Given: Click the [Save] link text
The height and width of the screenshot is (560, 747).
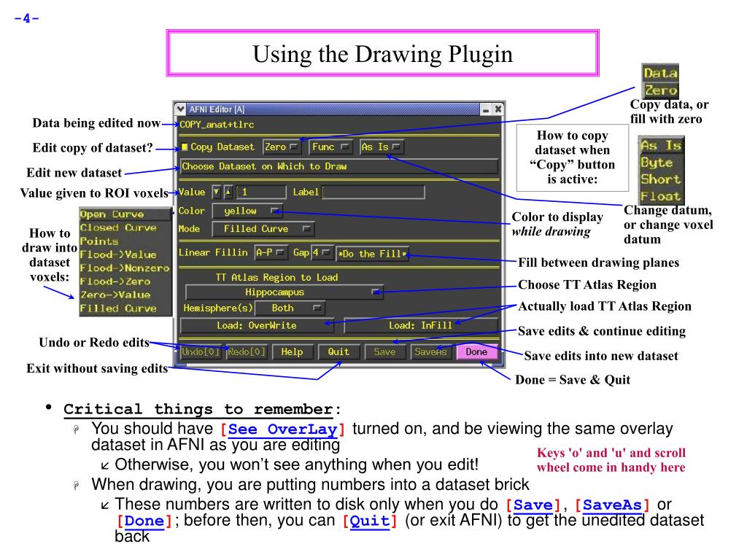Looking at the screenshot, I should coord(533,505).
